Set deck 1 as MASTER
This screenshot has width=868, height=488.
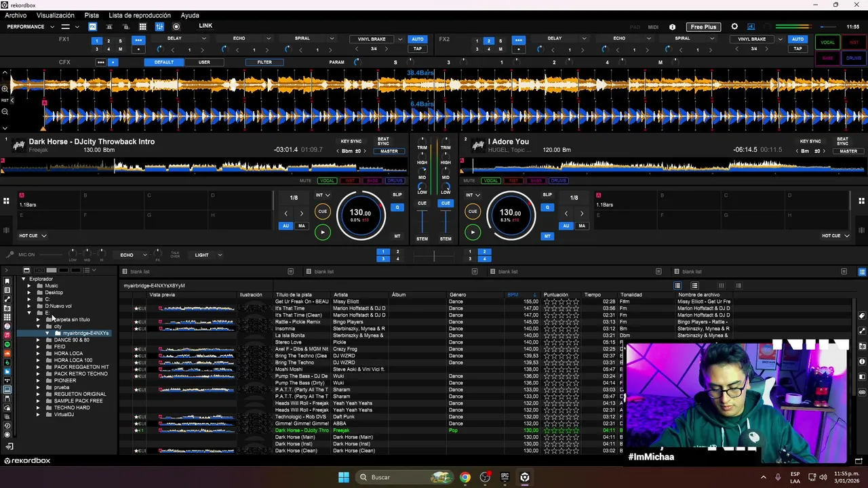click(x=389, y=151)
